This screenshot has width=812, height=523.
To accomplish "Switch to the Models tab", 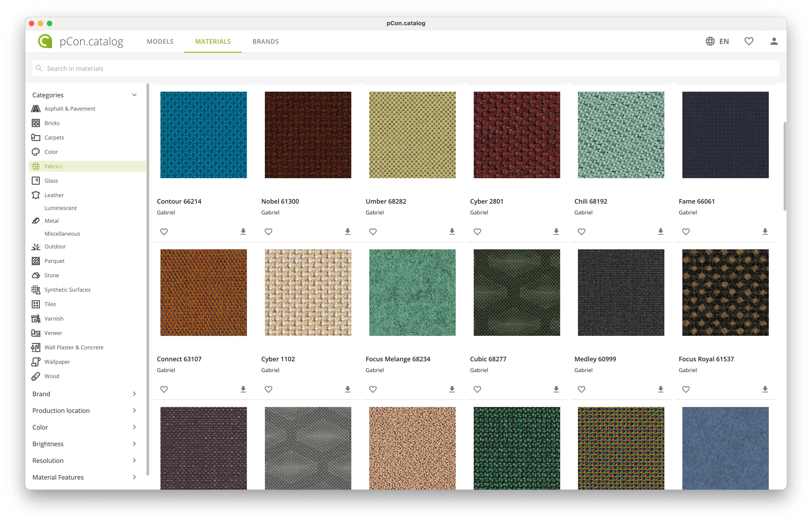I will [x=160, y=41].
